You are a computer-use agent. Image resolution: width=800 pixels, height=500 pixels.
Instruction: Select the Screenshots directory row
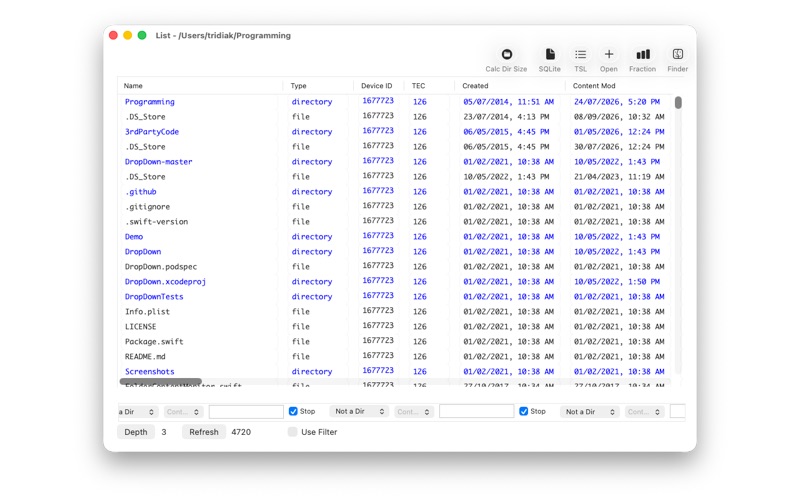pos(395,371)
